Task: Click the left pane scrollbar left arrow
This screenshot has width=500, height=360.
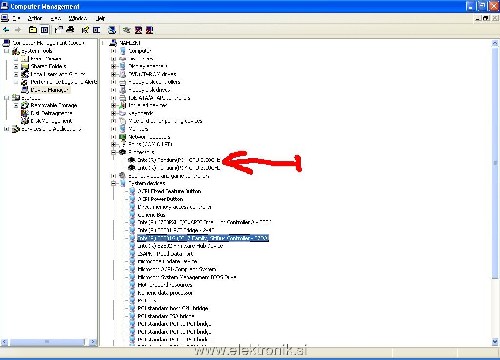Action: click(x=5, y=342)
